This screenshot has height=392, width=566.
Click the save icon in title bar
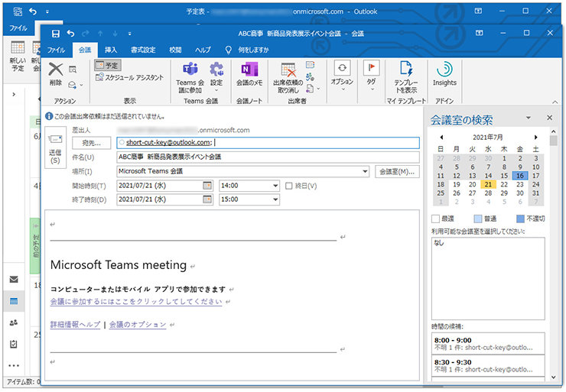pyautogui.click(x=55, y=34)
